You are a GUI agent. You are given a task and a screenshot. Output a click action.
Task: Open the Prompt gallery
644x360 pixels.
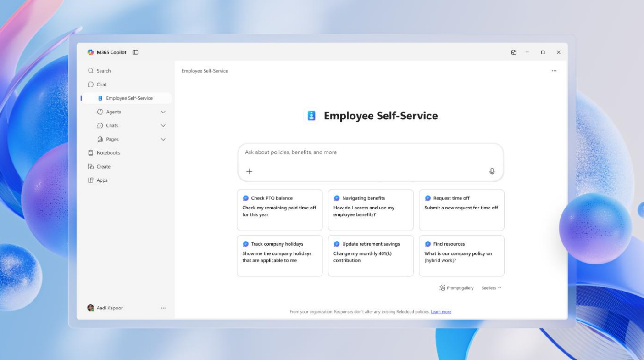pos(456,288)
